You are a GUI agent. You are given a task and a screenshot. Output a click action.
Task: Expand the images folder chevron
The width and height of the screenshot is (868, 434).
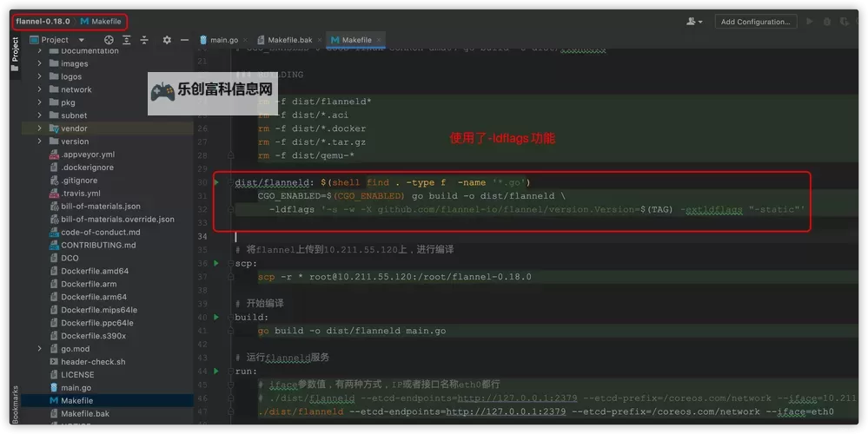point(39,63)
